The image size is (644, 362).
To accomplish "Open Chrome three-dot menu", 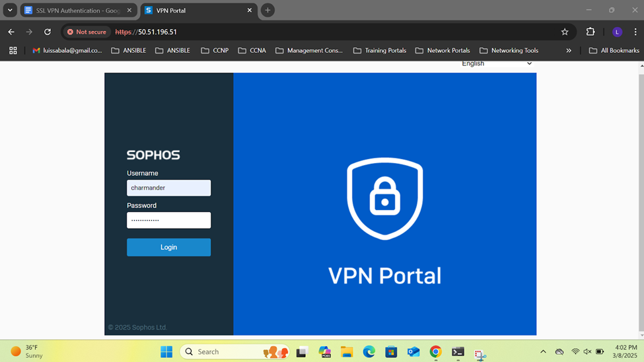I will click(635, 32).
